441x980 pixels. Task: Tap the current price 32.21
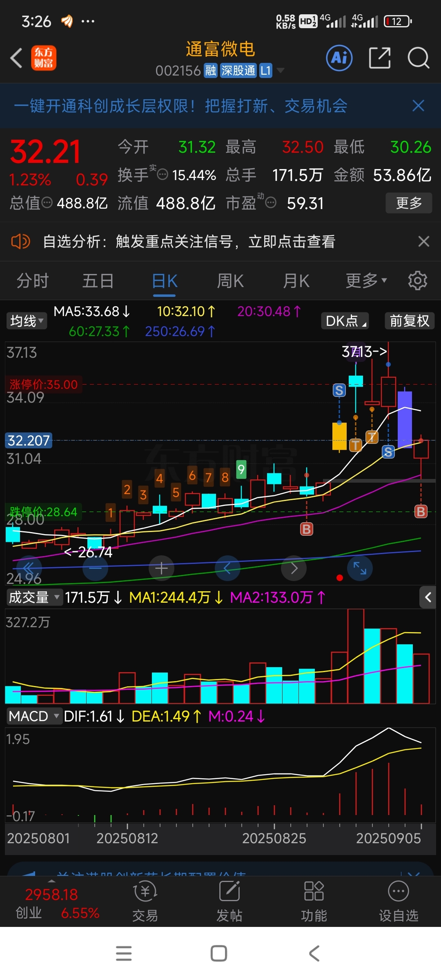pyautogui.click(x=45, y=152)
